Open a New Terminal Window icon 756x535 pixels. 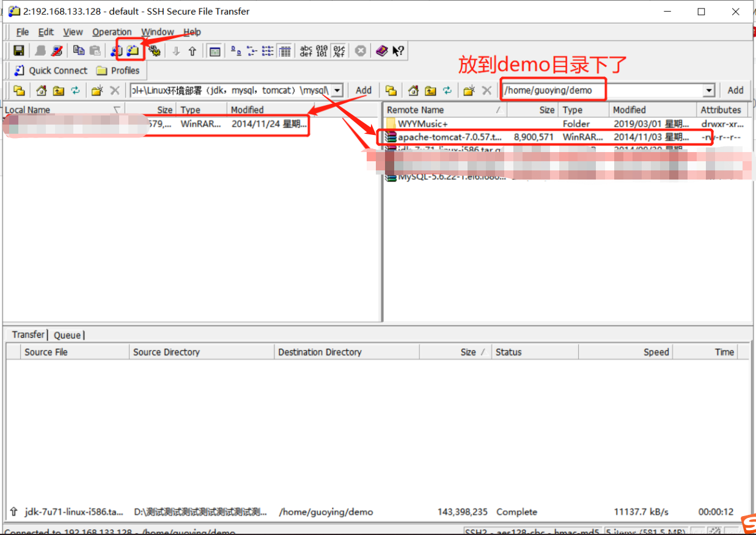tap(117, 51)
